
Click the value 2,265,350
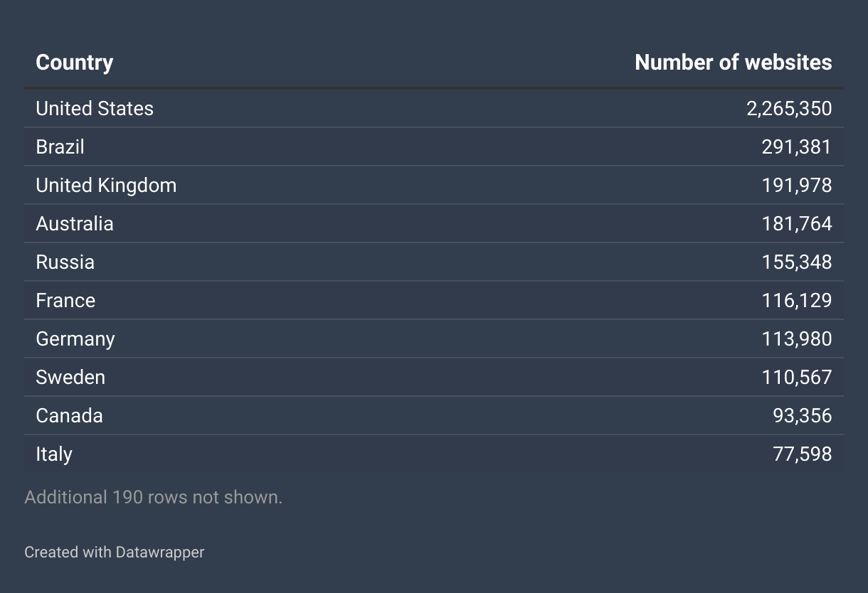pos(789,109)
